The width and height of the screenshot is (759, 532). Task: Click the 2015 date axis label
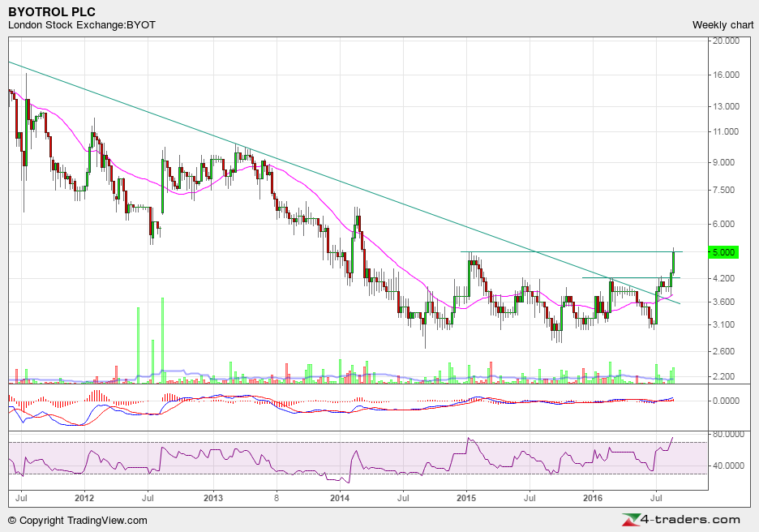[467, 498]
